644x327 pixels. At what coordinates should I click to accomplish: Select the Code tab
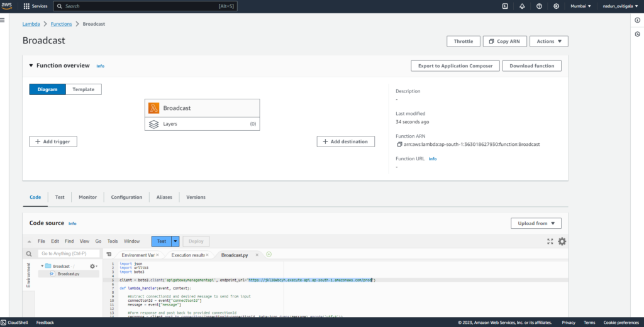pyautogui.click(x=35, y=197)
